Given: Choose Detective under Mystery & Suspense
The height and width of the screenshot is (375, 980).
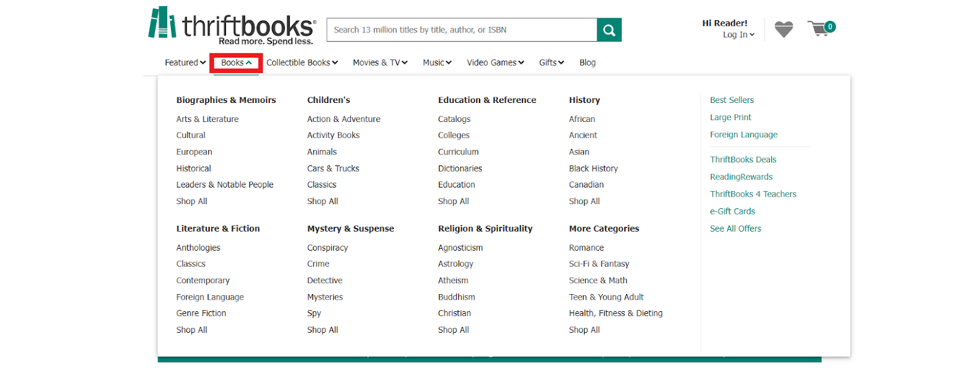Looking at the screenshot, I should pyautogui.click(x=325, y=280).
